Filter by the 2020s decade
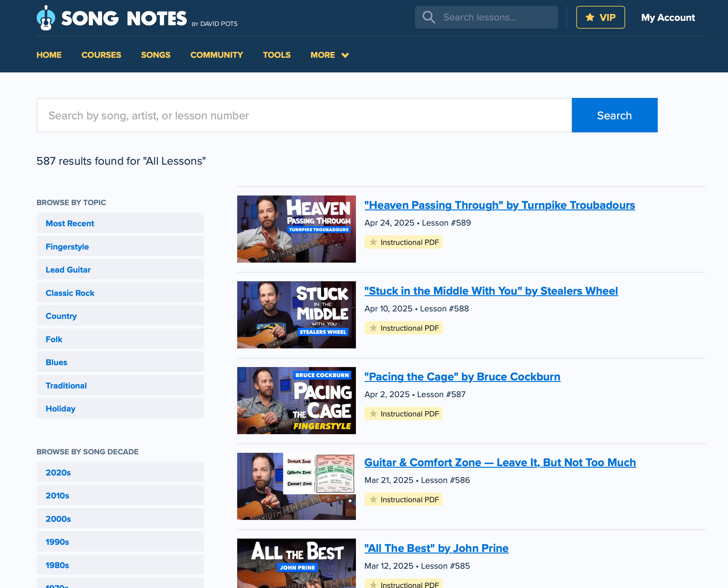728x588 pixels. [x=120, y=472]
